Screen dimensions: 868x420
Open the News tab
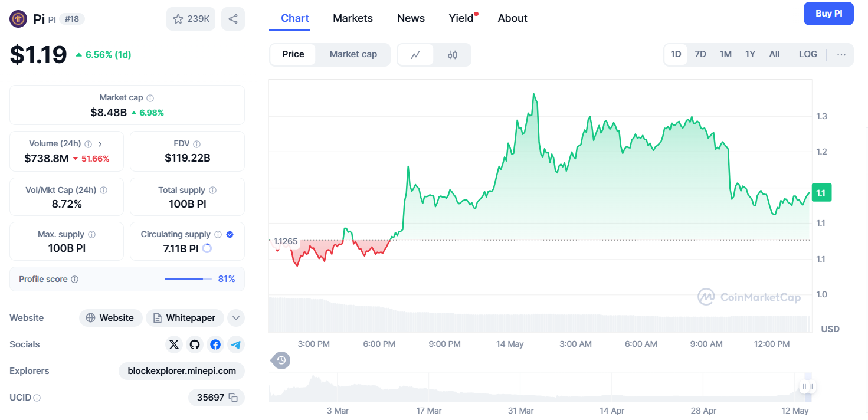coord(411,18)
